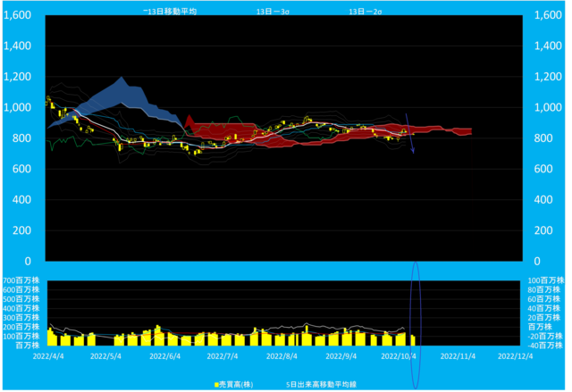572x392 pixels.
Task: Click the 2022/4/4 date axis label
Action: pyautogui.click(x=47, y=356)
